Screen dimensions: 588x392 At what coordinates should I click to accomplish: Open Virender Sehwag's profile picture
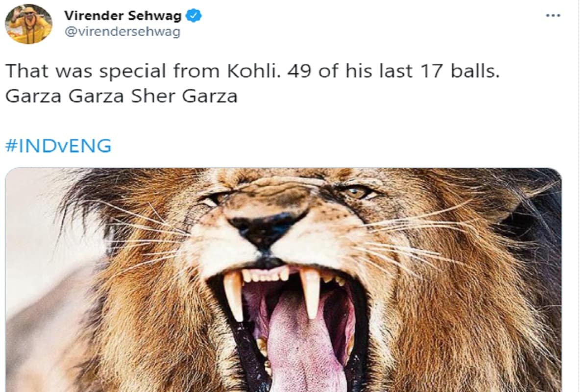[x=28, y=24]
